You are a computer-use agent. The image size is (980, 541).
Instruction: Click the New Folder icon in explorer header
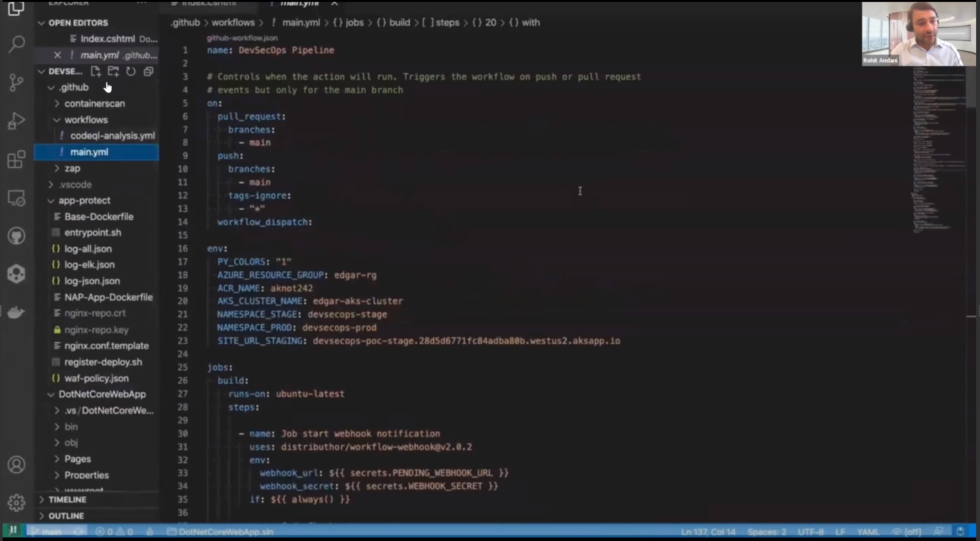click(113, 71)
